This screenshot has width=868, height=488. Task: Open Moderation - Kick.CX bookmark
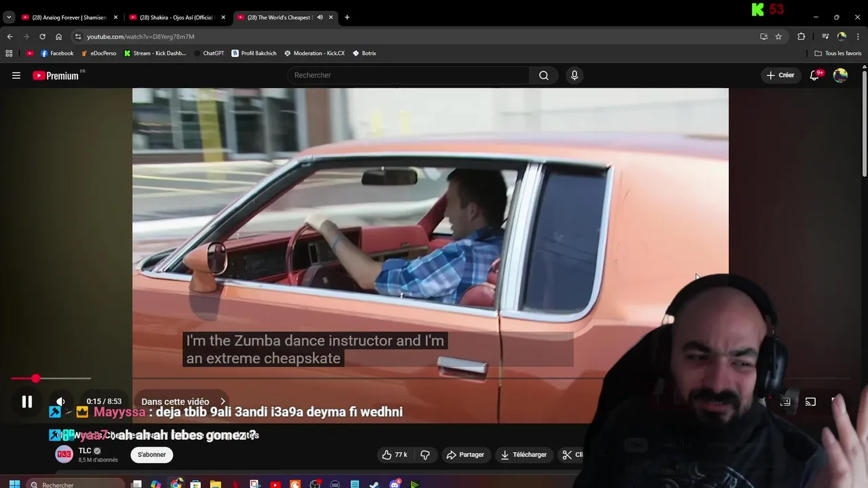coord(315,53)
